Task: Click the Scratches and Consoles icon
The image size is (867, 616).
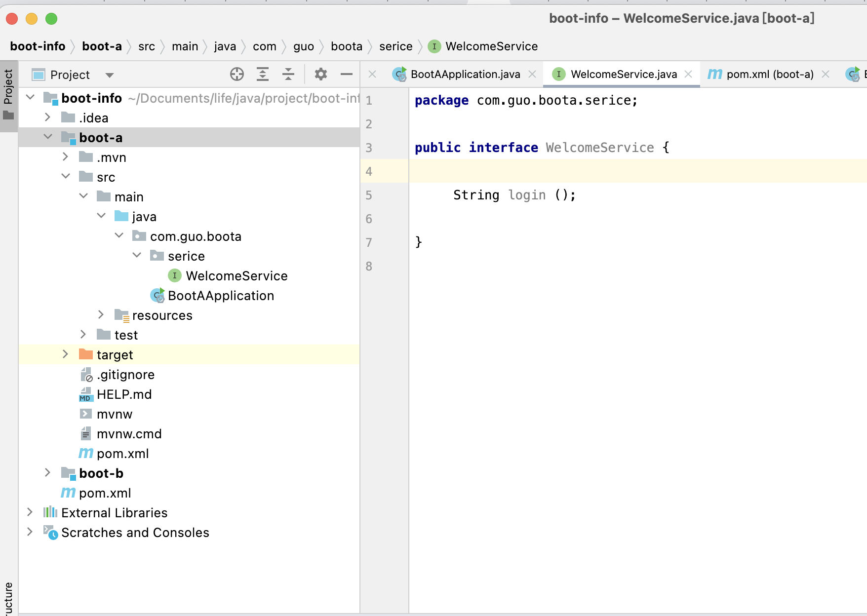Action: [x=50, y=532]
